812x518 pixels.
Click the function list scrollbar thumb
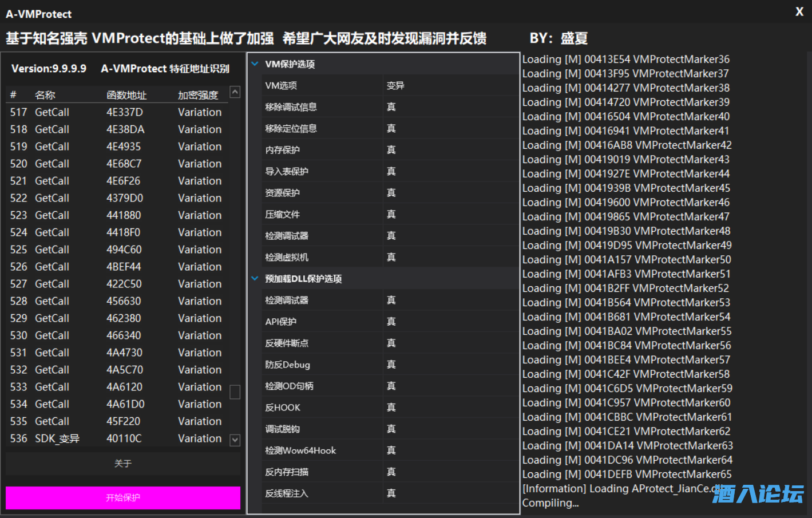[235, 392]
